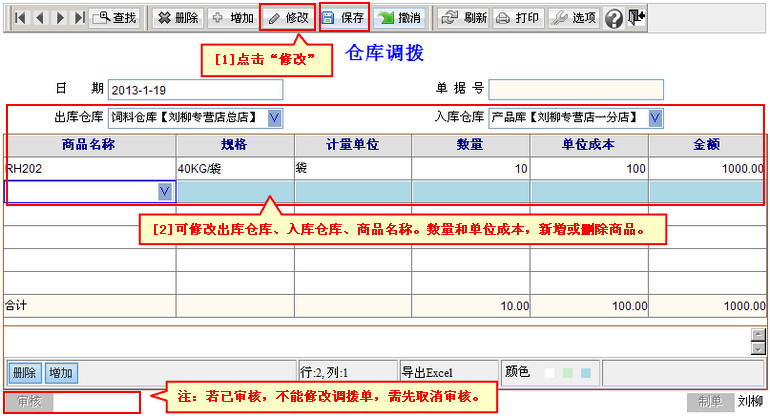Go to the previous record
The image size is (770, 418).
[x=39, y=18]
